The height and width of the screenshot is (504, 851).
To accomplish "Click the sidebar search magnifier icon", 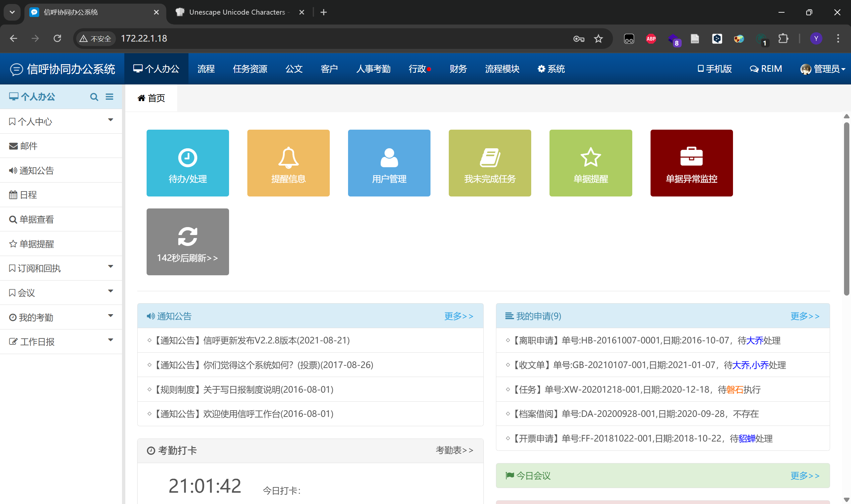I will click(94, 97).
